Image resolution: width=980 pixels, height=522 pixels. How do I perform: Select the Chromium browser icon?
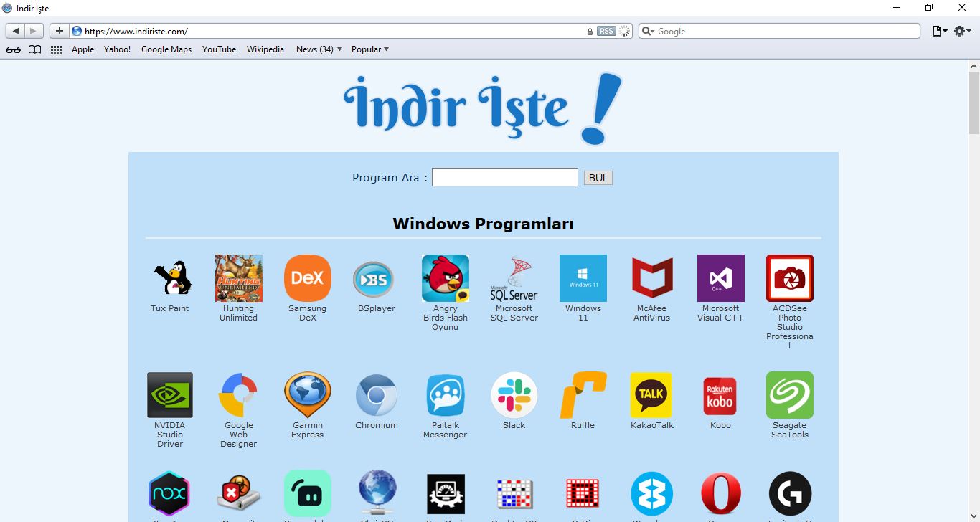click(377, 395)
